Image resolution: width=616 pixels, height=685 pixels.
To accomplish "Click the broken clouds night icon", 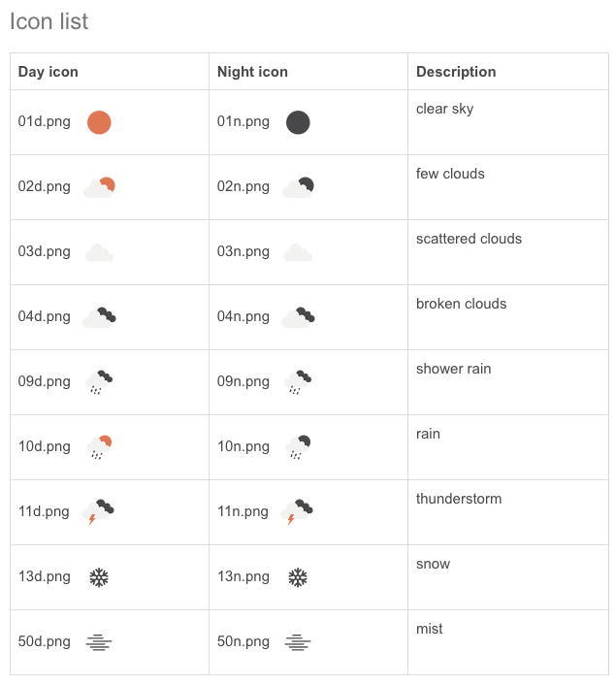I will [299, 317].
